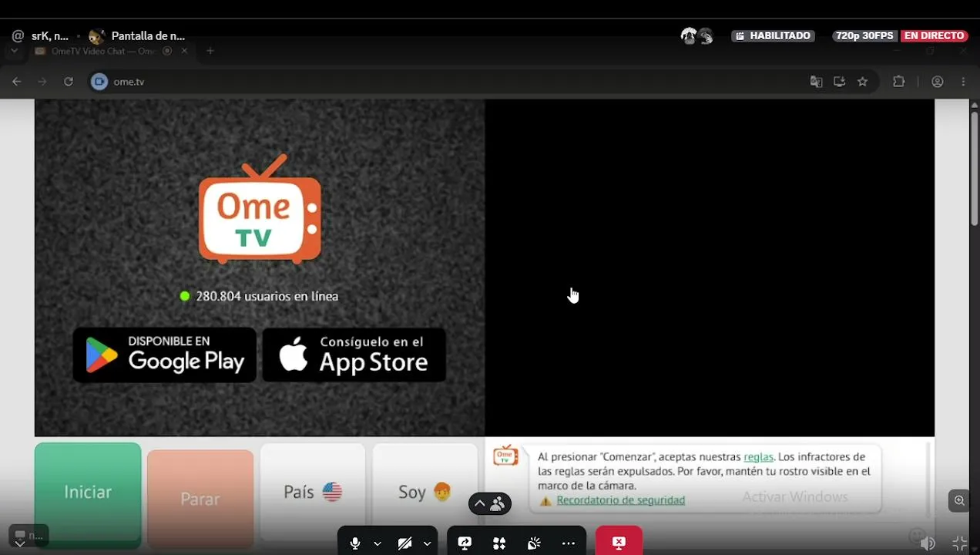Open the Soy gender selector
The image size is (980, 555).
pos(425,492)
